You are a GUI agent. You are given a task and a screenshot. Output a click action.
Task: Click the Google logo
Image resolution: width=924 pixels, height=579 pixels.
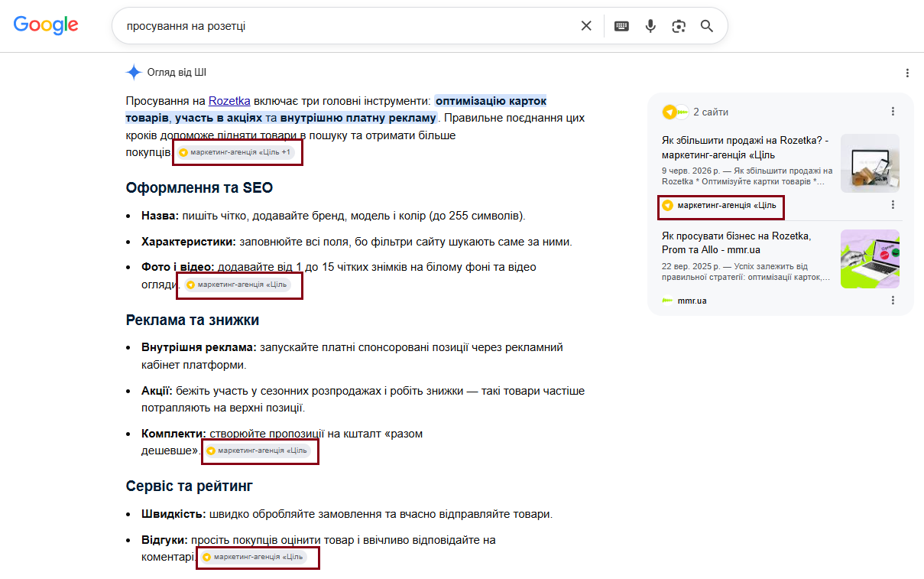coord(46,25)
